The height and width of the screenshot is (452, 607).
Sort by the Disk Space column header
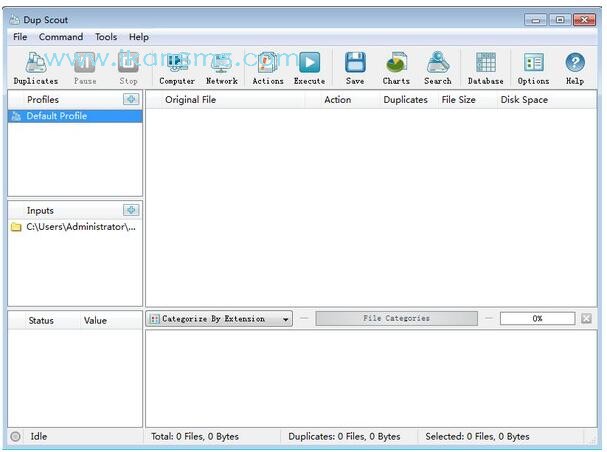coord(524,100)
